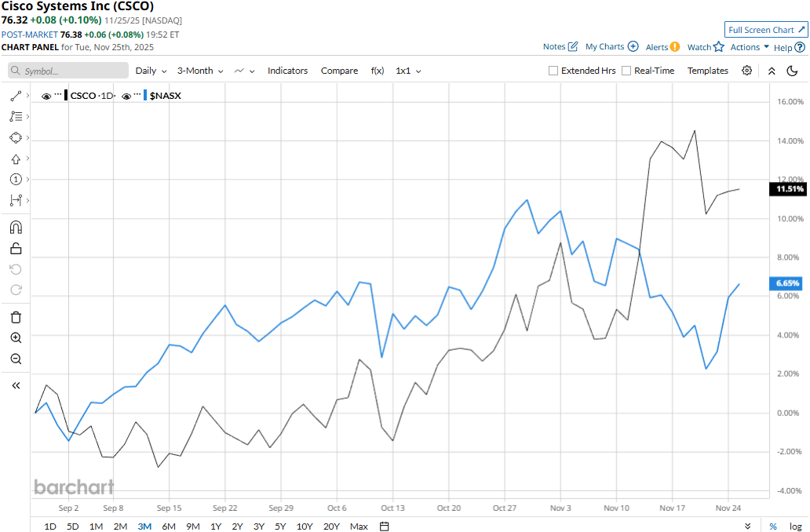Image resolution: width=810 pixels, height=532 pixels.
Task: Choose the shapes drawing tool
Action: click(16, 137)
